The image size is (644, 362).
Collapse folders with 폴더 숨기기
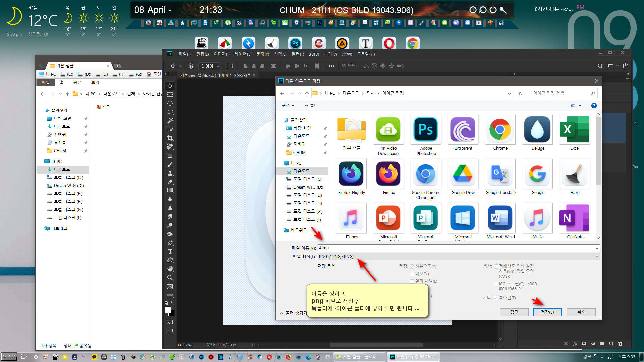point(293,313)
